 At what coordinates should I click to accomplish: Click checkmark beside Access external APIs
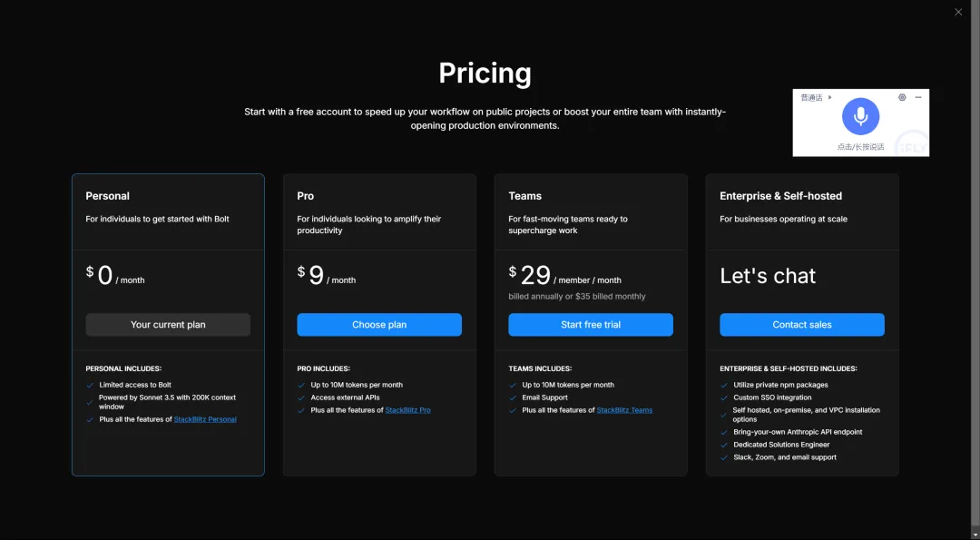pyautogui.click(x=301, y=398)
